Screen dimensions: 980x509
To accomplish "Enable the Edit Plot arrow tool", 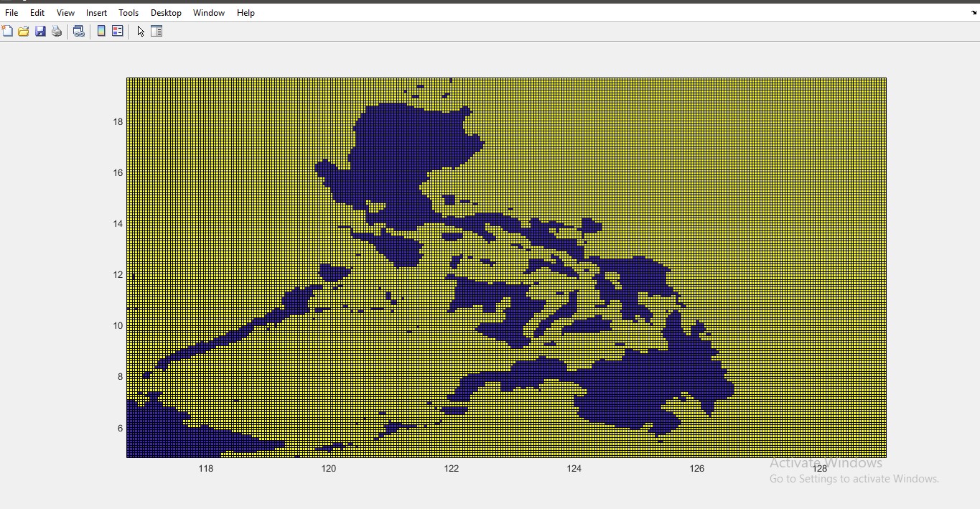I will pyautogui.click(x=141, y=31).
